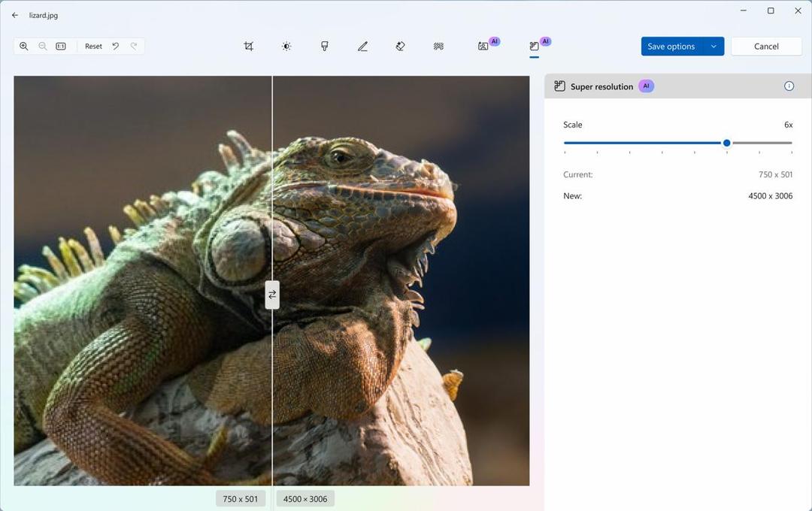Redo the last edit
The image size is (812, 511).
point(134,46)
